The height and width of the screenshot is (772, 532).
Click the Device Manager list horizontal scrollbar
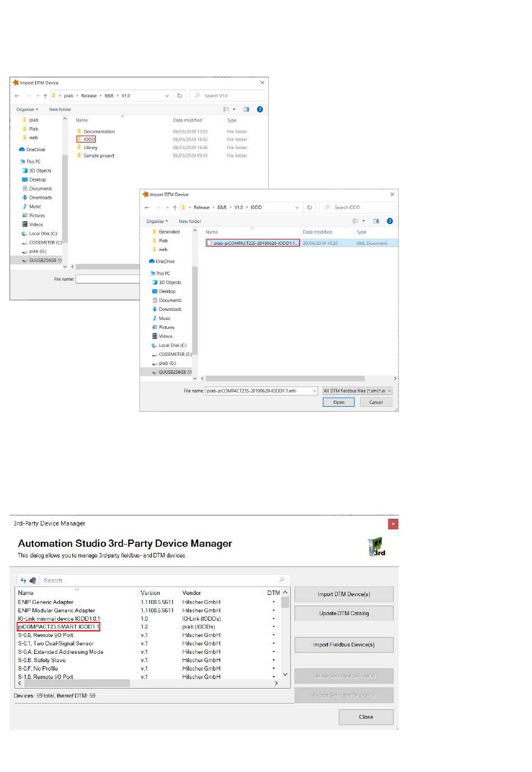(77, 683)
